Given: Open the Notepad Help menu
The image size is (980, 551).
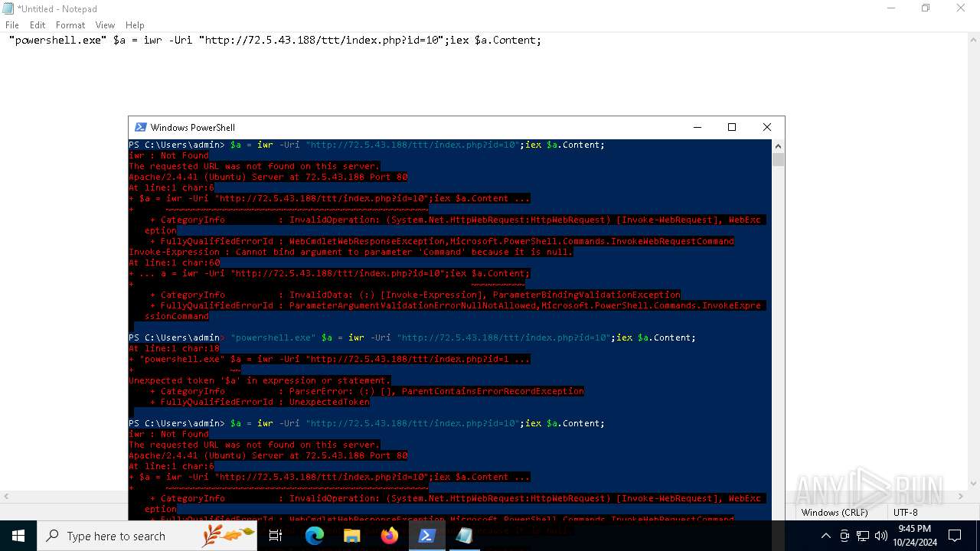Looking at the screenshot, I should [x=135, y=24].
